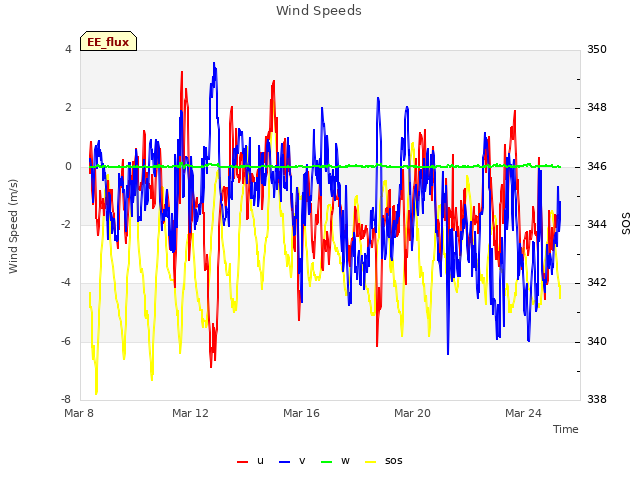Click the 338 tick on right axis
The height and width of the screenshot is (480, 640).
[x=597, y=399]
